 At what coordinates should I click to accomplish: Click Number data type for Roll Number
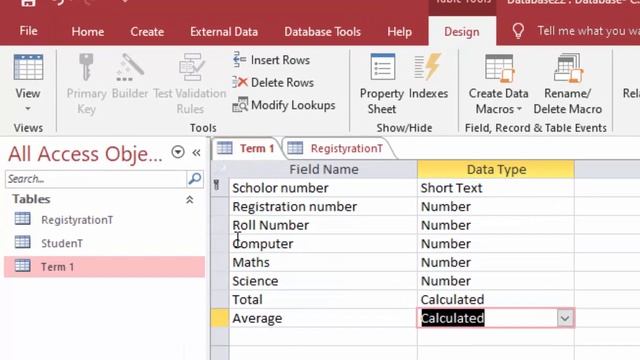pos(496,225)
